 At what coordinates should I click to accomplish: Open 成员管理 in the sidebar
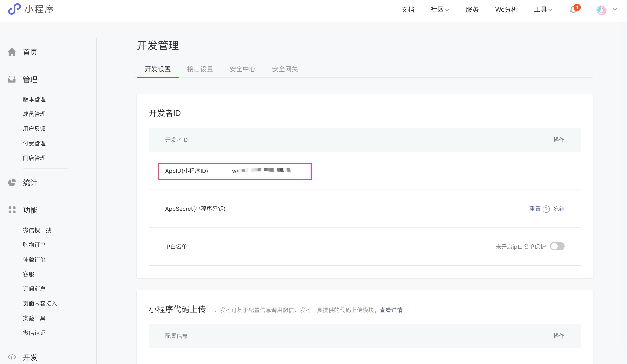34,114
